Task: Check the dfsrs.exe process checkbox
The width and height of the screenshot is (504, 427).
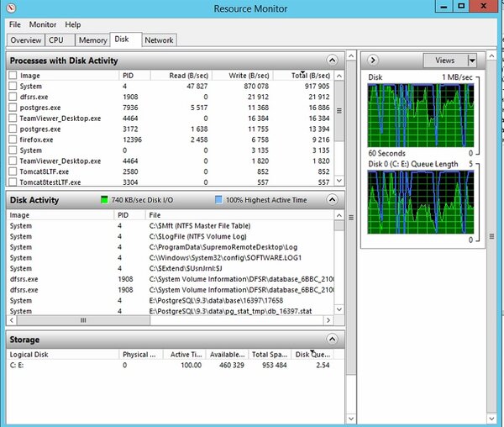Action: click(x=13, y=97)
